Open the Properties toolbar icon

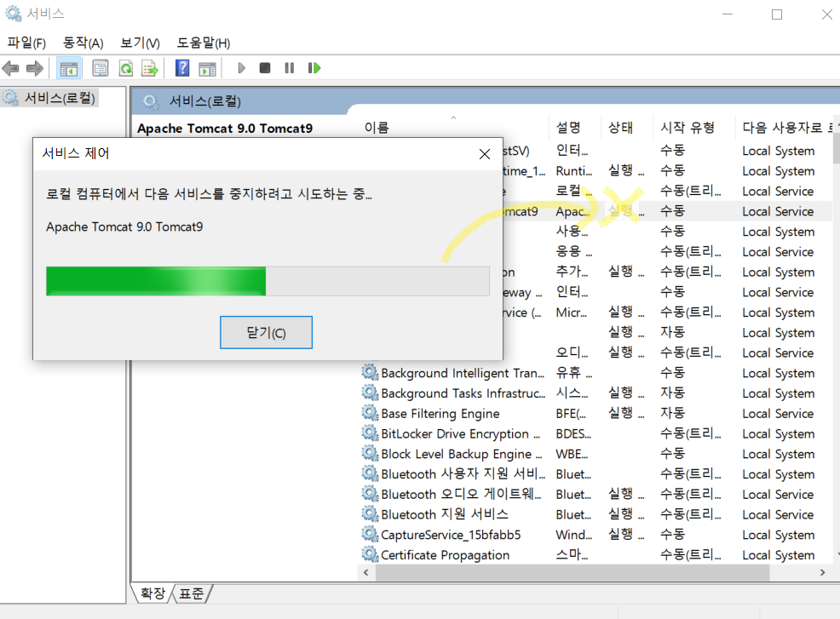point(101,68)
